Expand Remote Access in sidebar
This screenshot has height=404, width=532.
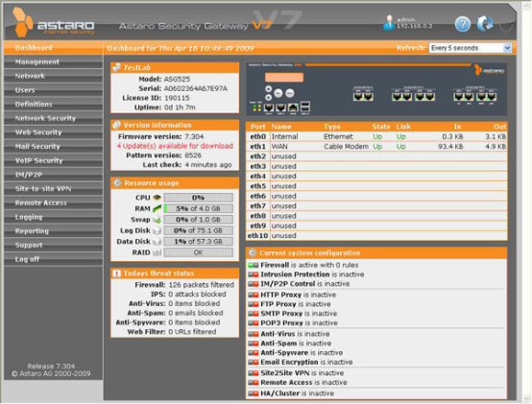tap(53, 202)
